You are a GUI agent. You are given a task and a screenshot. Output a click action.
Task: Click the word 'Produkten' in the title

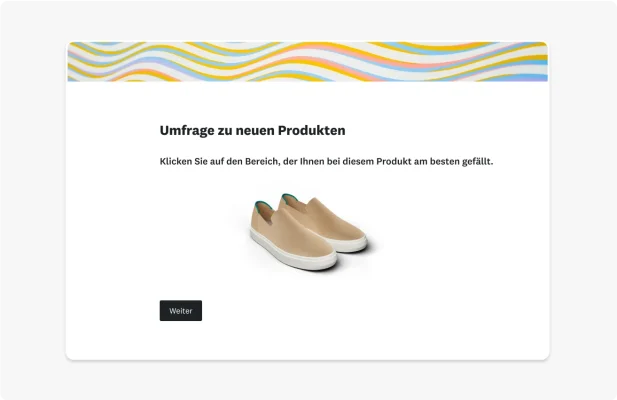click(x=314, y=130)
